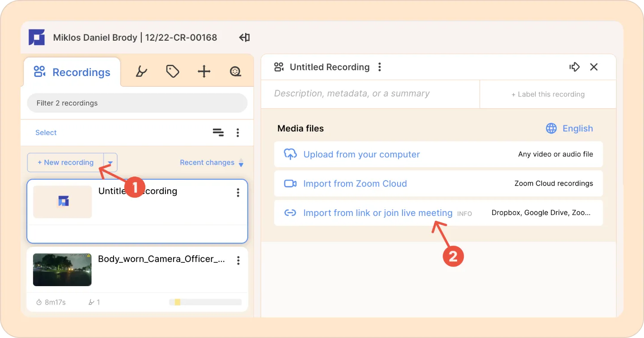Toggle Recent changes sort direction arrows
644x338 pixels.
point(241,163)
